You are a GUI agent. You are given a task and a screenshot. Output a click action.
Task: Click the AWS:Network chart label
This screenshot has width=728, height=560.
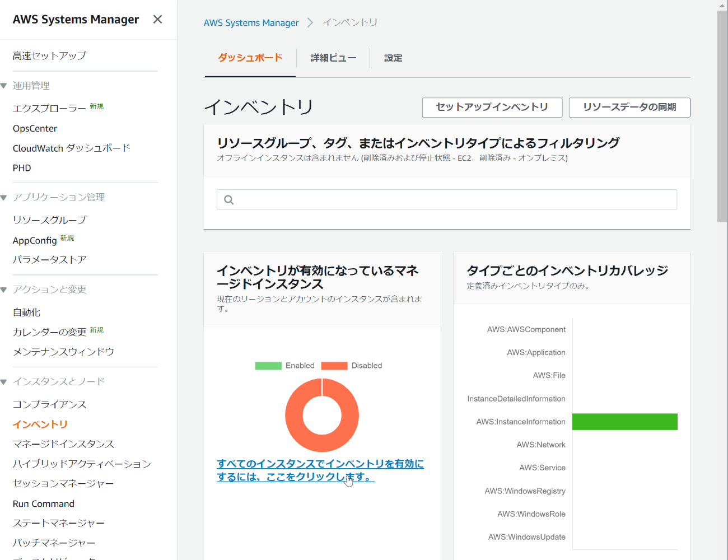coord(541,445)
